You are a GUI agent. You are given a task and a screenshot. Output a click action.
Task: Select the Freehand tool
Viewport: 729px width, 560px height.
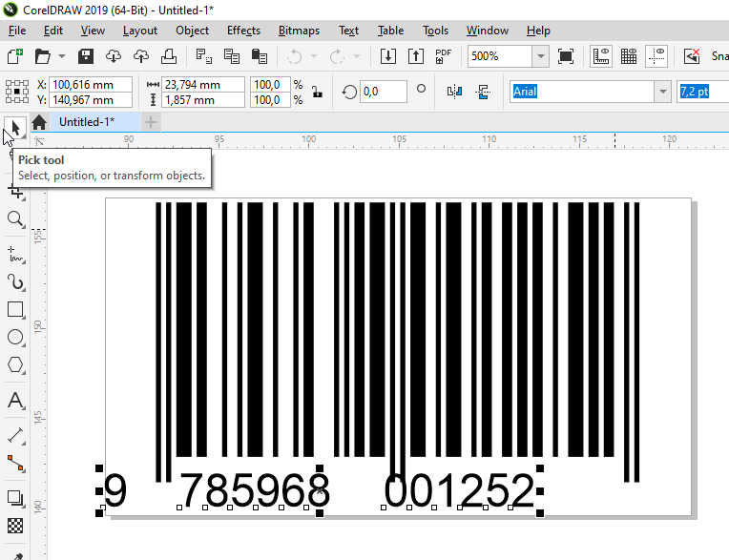pos(15,255)
